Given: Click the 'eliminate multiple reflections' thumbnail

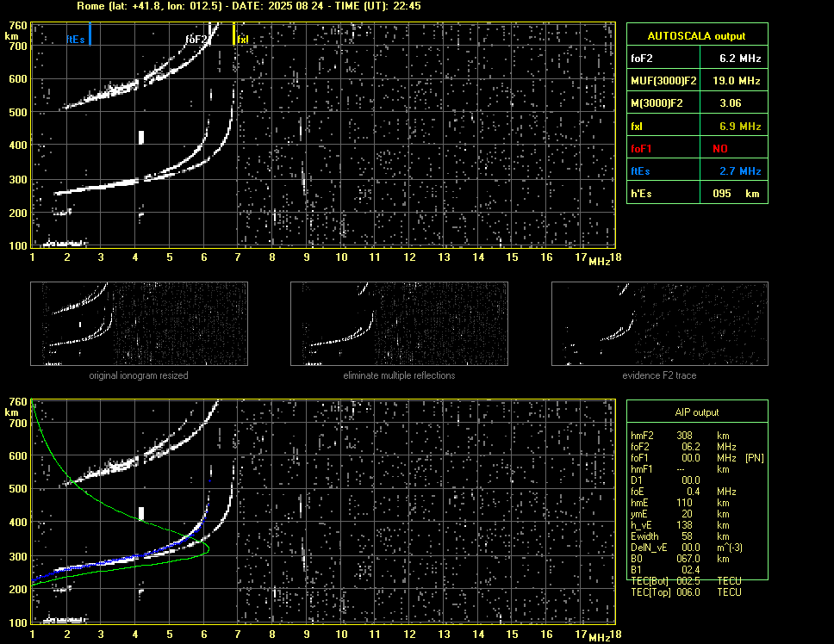Looking at the screenshot, I should coord(399,324).
